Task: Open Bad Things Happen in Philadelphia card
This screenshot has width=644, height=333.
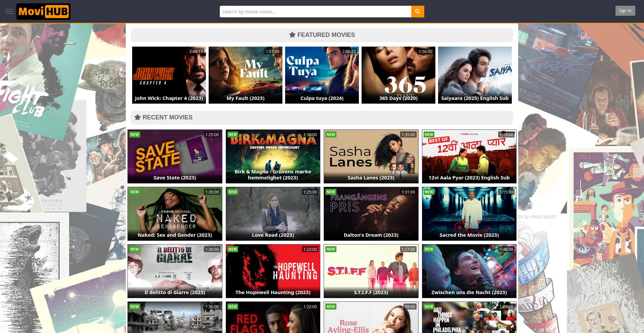Action: (469, 317)
